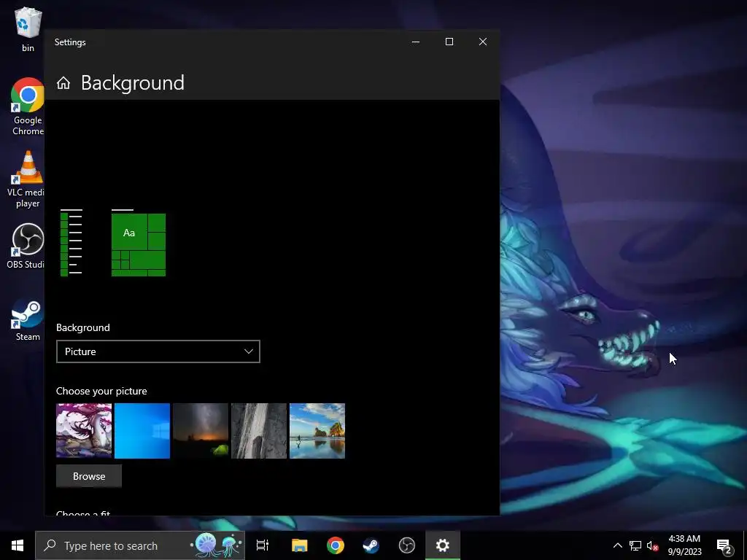Close the Settings window
The width and height of the screenshot is (747, 560).
[x=483, y=42]
